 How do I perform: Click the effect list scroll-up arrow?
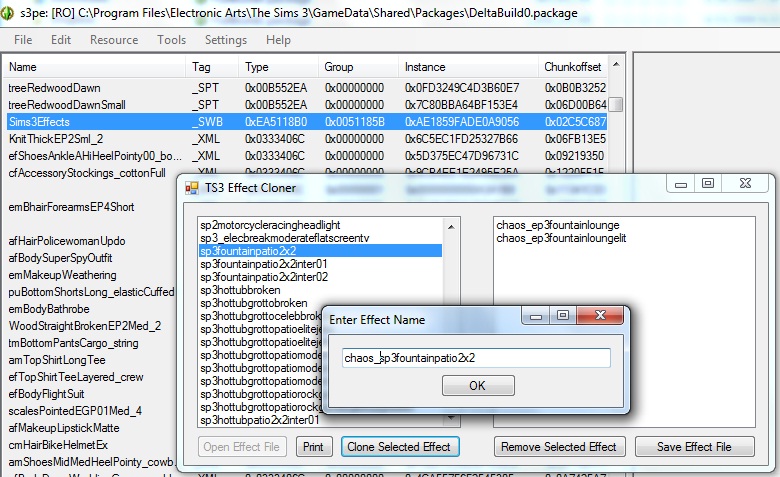click(x=451, y=227)
